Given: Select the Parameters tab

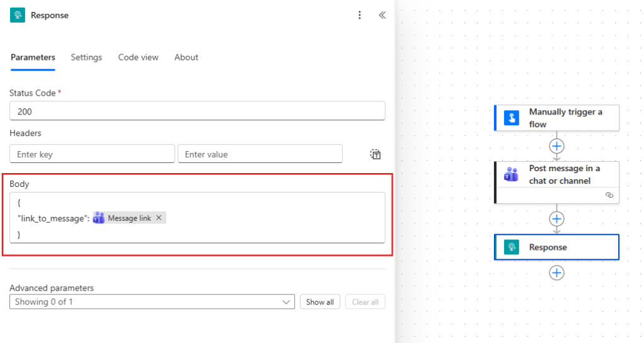Looking at the screenshot, I should click(33, 57).
